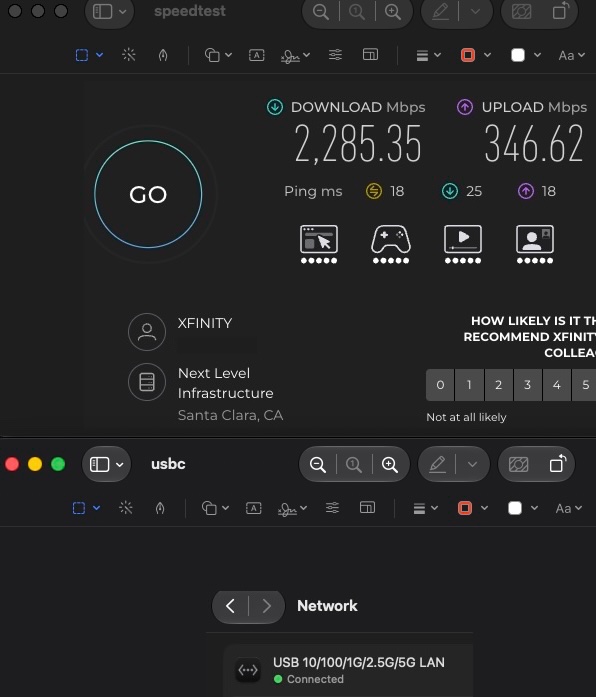
Task: Click the 2,285.35 download speed value
Action: [x=358, y=144]
